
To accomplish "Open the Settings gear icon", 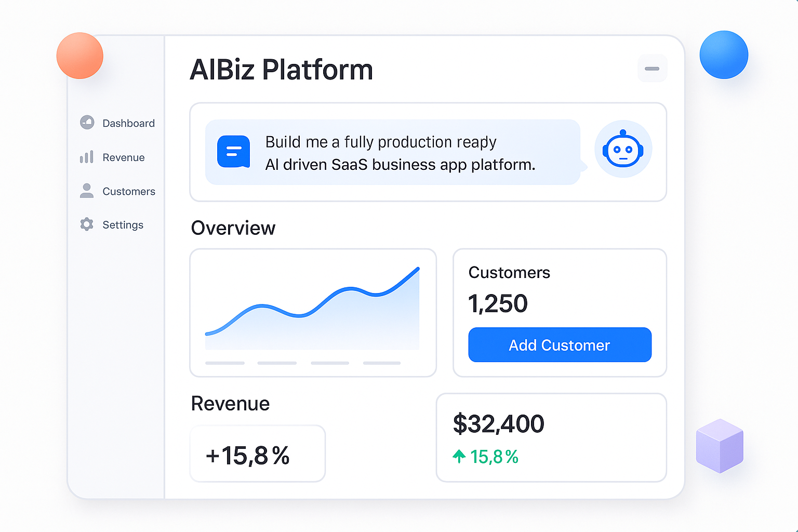I will pyautogui.click(x=87, y=224).
